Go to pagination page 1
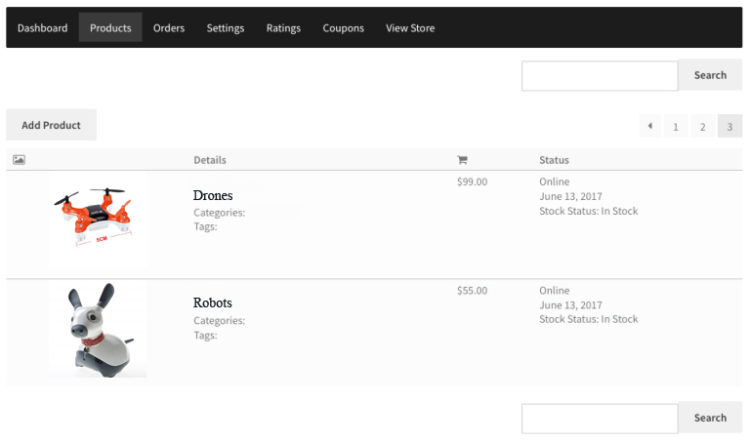The height and width of the screenshot is (443, 750). coord(676,126)
